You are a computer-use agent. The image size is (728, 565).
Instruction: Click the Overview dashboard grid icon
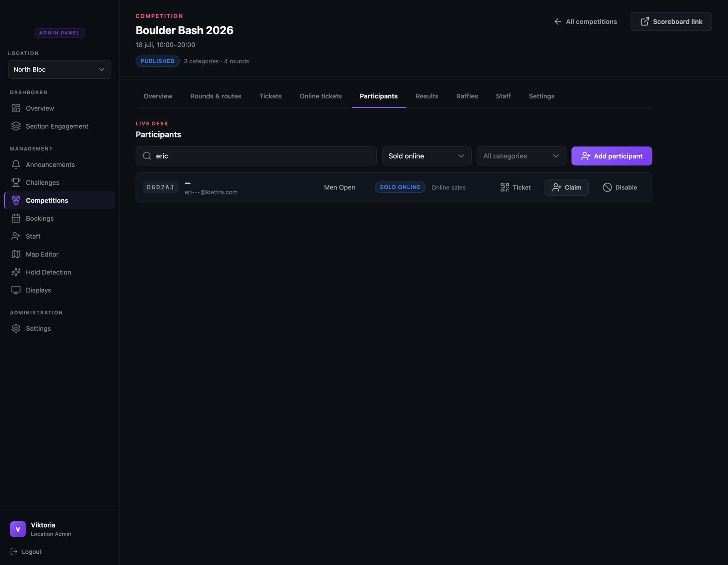(x=16, y=108)
